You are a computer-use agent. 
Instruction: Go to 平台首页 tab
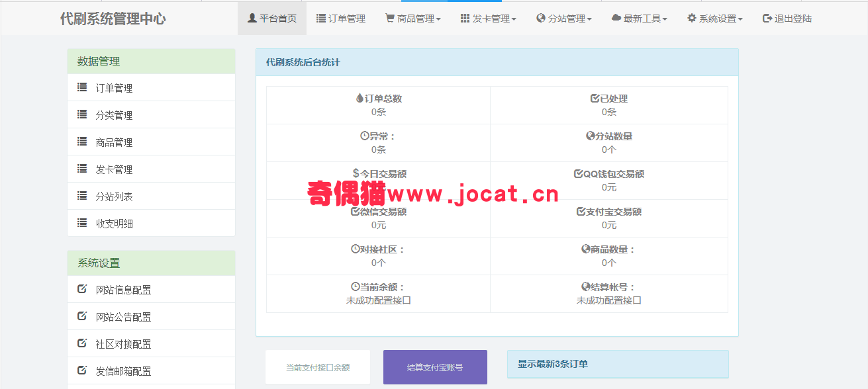(272, 19)
